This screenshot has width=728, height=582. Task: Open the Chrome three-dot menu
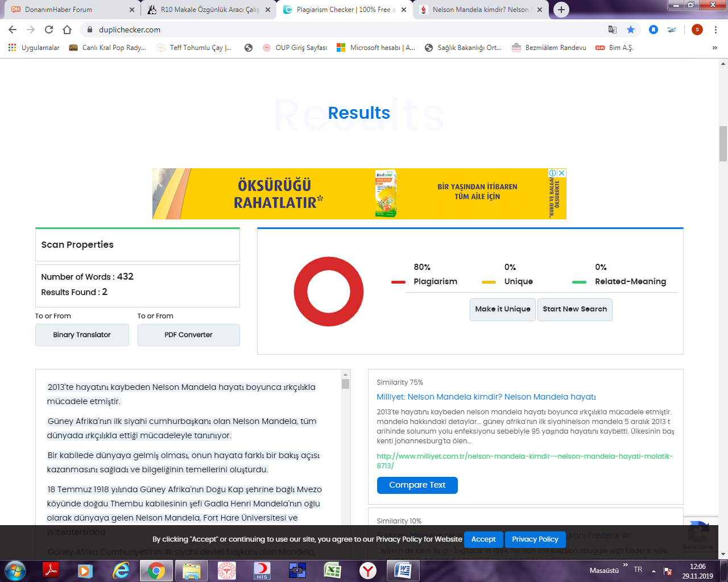(715, 30)
